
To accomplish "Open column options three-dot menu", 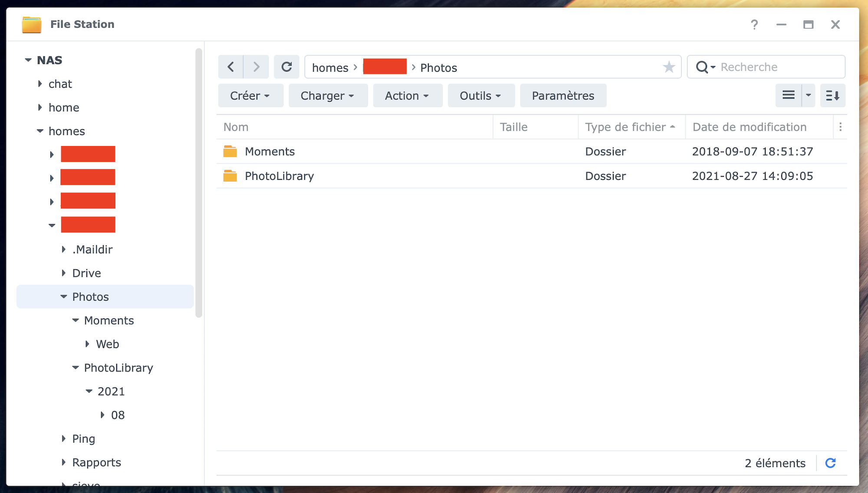I will [x=840, y=127].
